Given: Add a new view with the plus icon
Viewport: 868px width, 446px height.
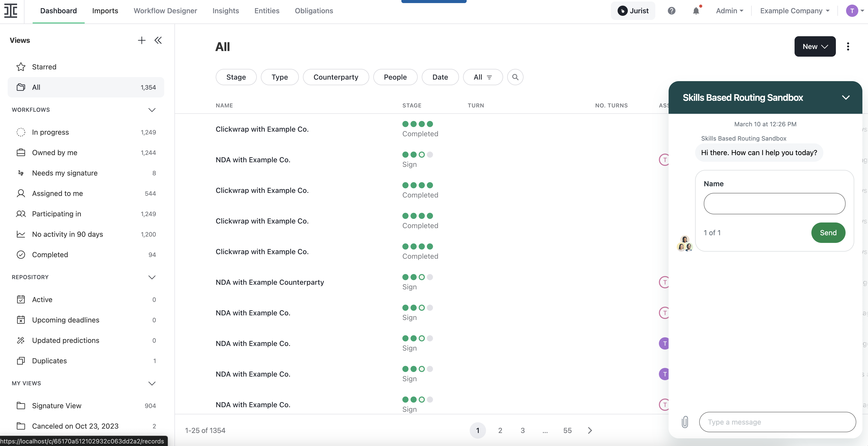Looking at the screenshot, I should (x=142, y=41).
